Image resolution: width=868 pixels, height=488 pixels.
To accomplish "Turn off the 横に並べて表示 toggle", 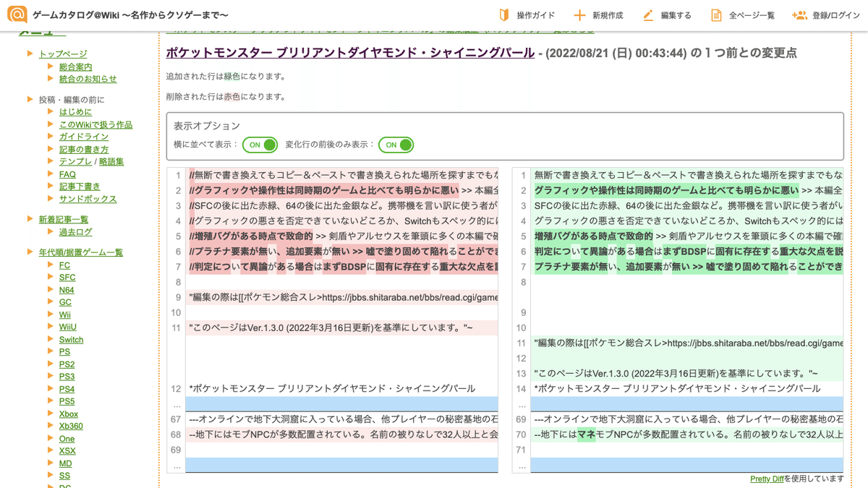I will [x=260, y=145].
